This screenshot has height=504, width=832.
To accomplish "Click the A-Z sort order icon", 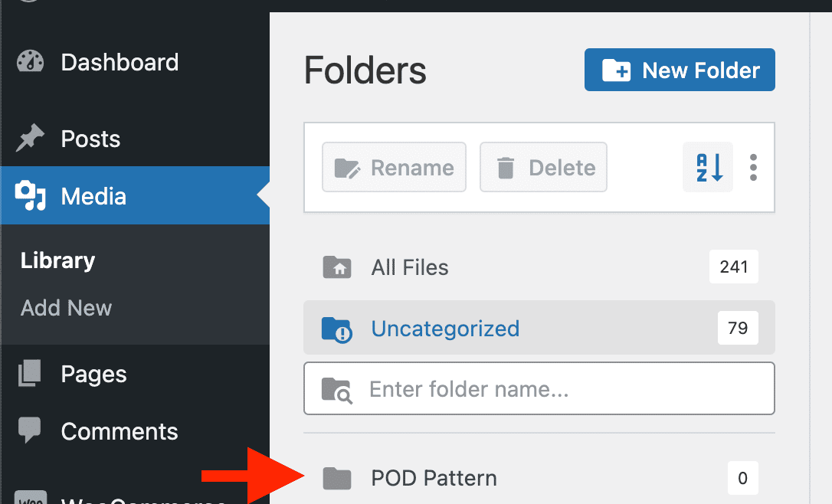I will click(x=706, y=167).
